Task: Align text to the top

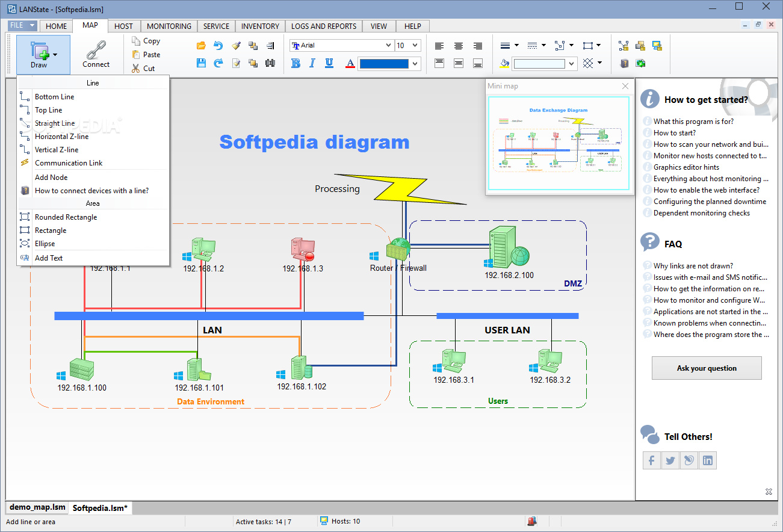Action: (439, 63)
